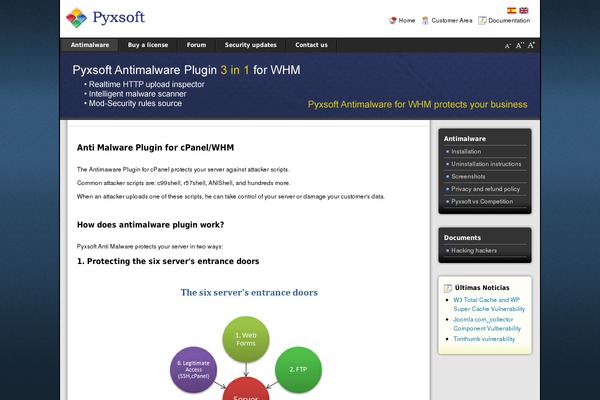Open Screenshots sidebar link
The height and width of the screenshot is (400, 600).
pos(468,176)
